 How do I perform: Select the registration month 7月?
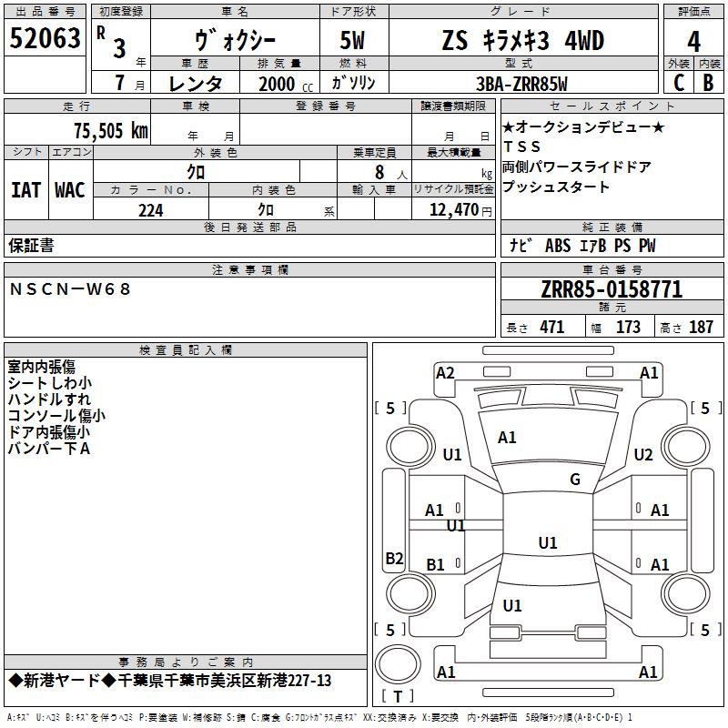click(129, 83)
